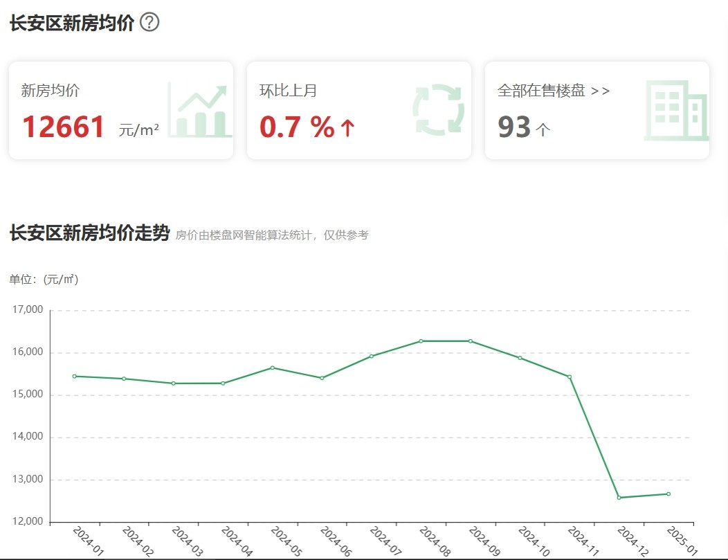Click the 2024-09 data point on line
Image resolution: width=728 pixels, height=560 pixels.
tap(471, 341)
